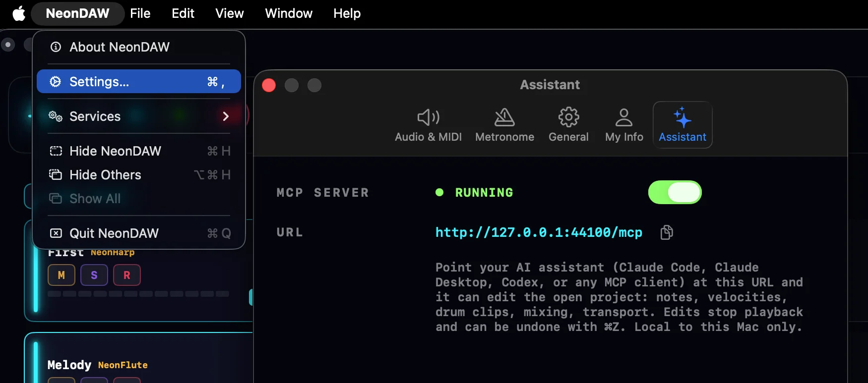Toggle the MCP Server switch off
The image size is (868, 383).
675,192
